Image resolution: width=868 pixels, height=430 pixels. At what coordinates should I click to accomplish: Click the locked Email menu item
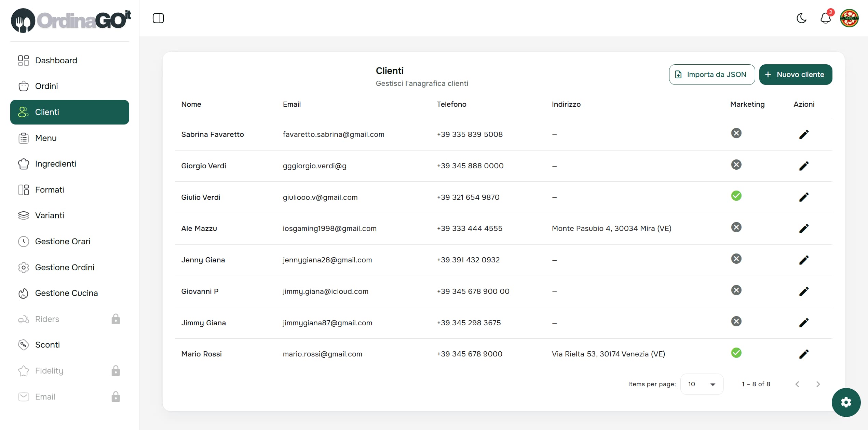coord(70,397)
